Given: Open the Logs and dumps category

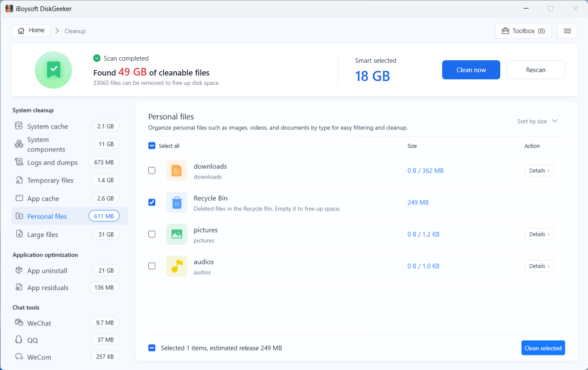Looking at the screenshot, I should 70,162.
